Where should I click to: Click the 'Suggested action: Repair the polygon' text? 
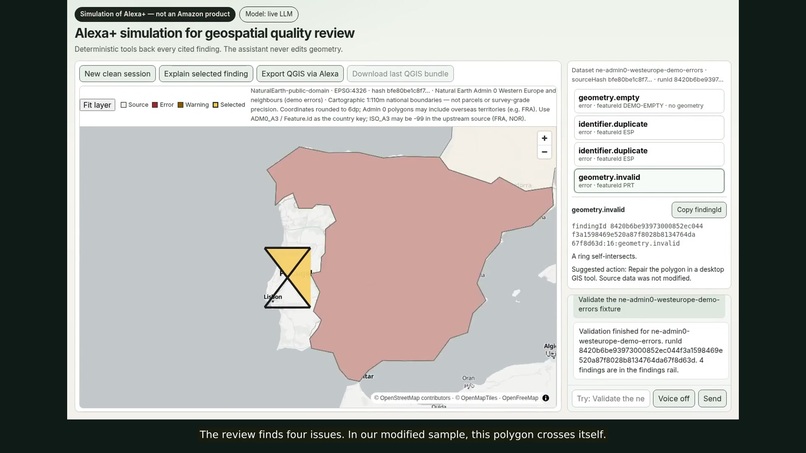pyautogui.click(x=648, y=274)
